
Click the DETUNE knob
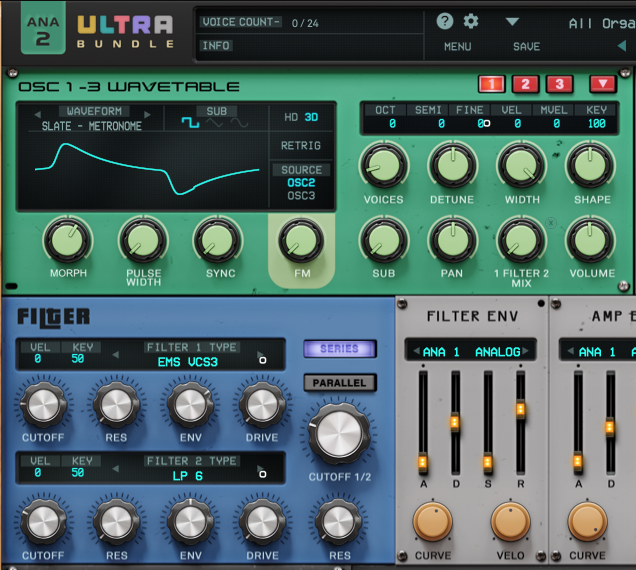[453, 166]
